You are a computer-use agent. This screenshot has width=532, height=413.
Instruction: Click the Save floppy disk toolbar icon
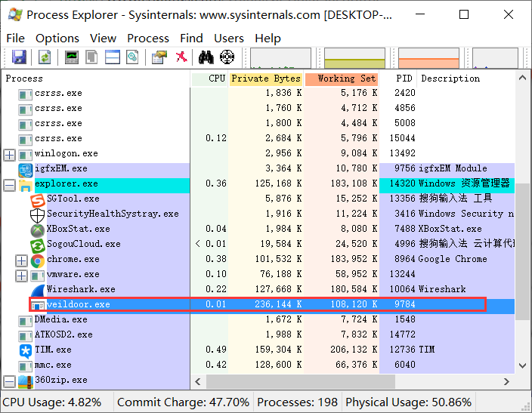pyautogui.click(x=20, y=57)
